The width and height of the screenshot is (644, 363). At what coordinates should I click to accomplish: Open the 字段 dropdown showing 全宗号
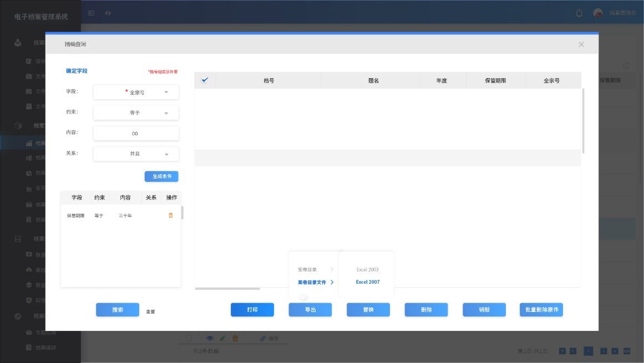coord(136,93)
